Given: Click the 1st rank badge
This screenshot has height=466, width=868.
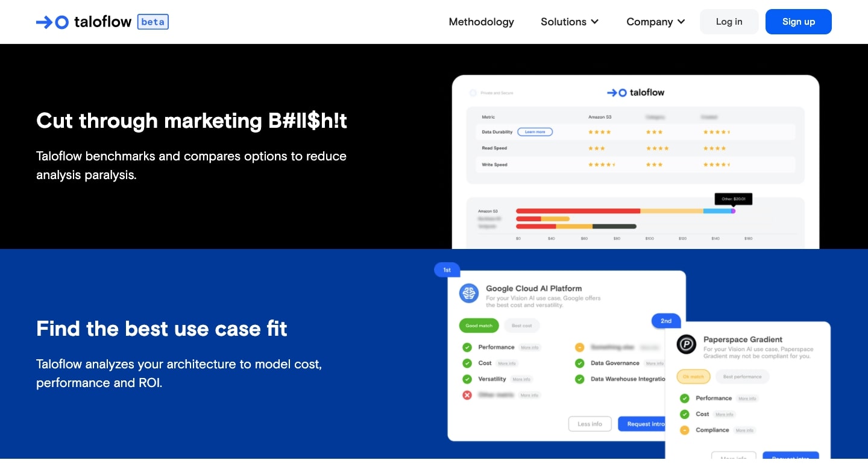Looking at the screenshot, I should tap(447, 270).
